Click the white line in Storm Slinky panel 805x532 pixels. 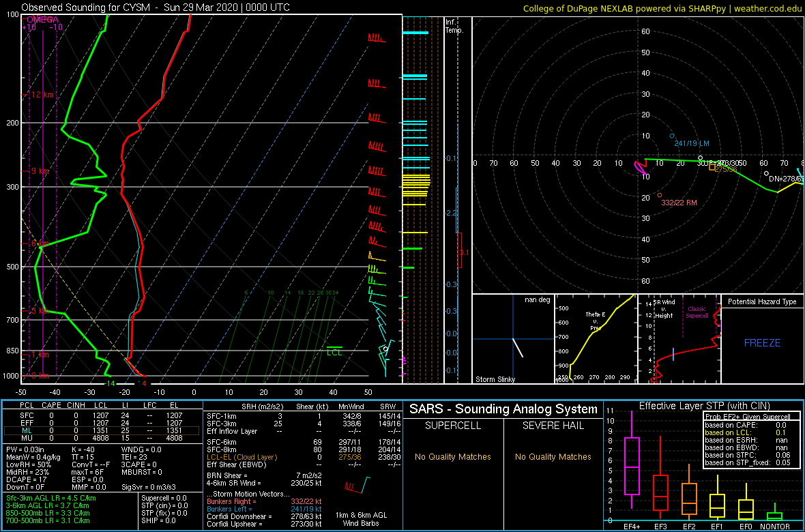point(518,348)
